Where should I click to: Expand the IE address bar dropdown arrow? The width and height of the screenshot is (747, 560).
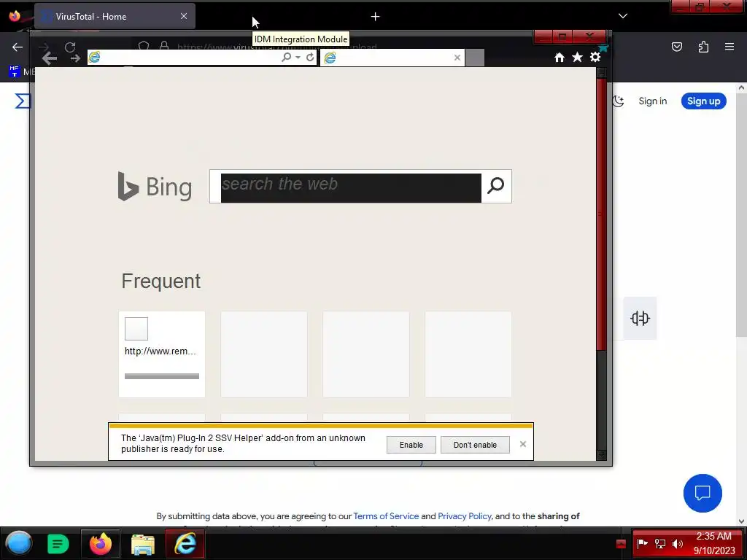pyautogui.click(x=298, y=57)
